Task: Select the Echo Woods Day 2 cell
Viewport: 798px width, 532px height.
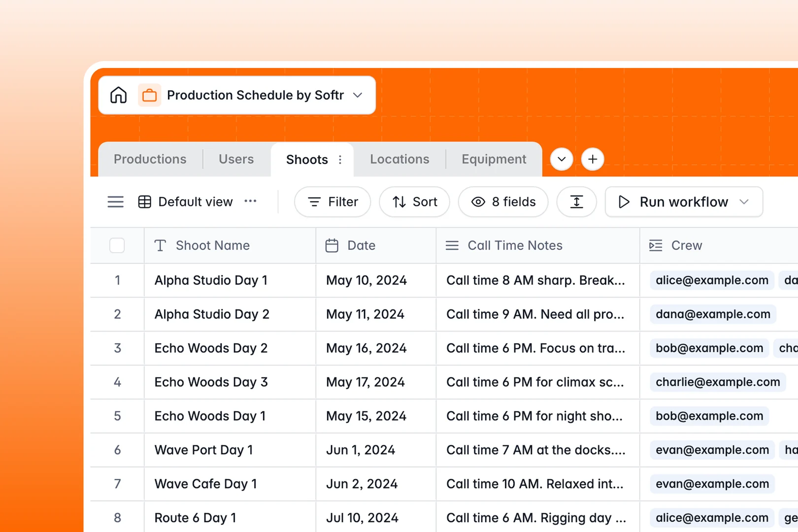Action: pos(230,348)
